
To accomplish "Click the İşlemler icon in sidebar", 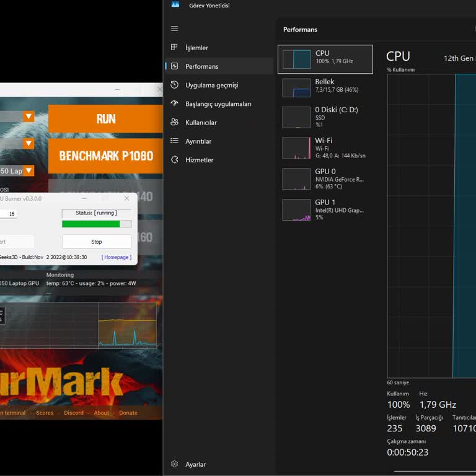I will click(174, 48).
